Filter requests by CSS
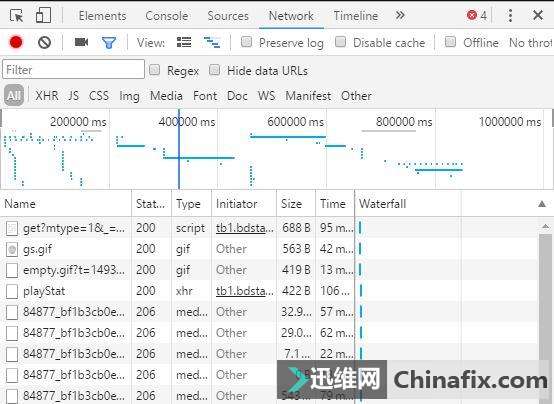This screenshot has height=404, width=554. [x=99, y=96]
